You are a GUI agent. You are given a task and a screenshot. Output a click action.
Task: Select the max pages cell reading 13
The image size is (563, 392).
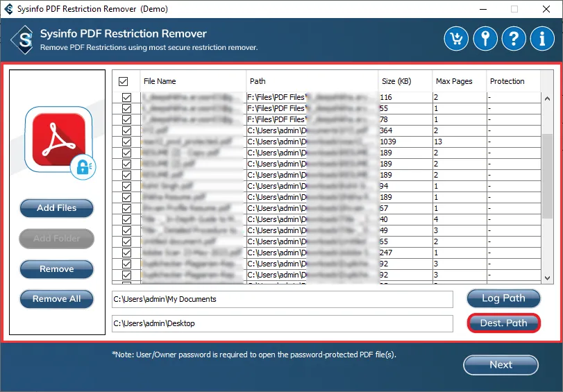[460, 142]
